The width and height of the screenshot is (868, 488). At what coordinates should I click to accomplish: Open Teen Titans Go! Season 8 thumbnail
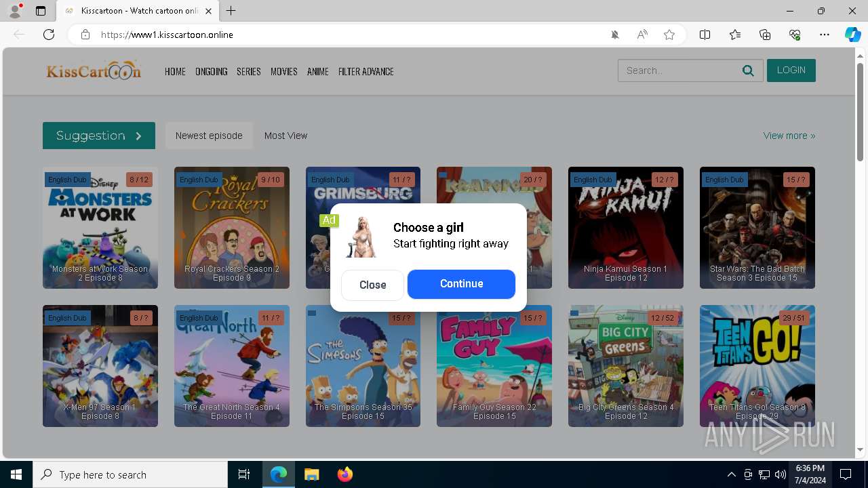tap(757, 366)
